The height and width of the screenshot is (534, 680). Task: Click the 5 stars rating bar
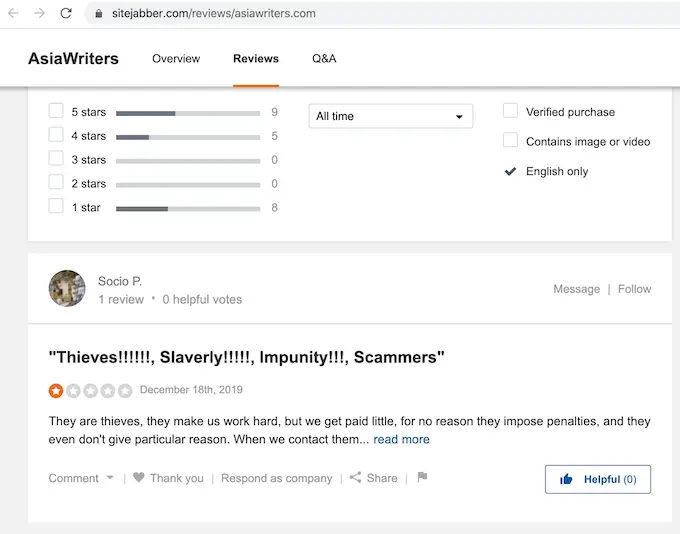[x=188, y=113]
